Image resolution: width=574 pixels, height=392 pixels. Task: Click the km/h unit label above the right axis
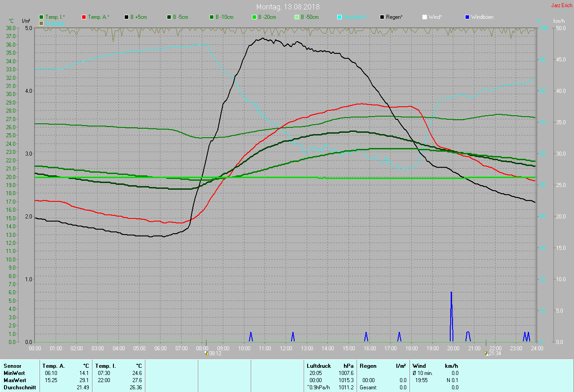(559, 21)
